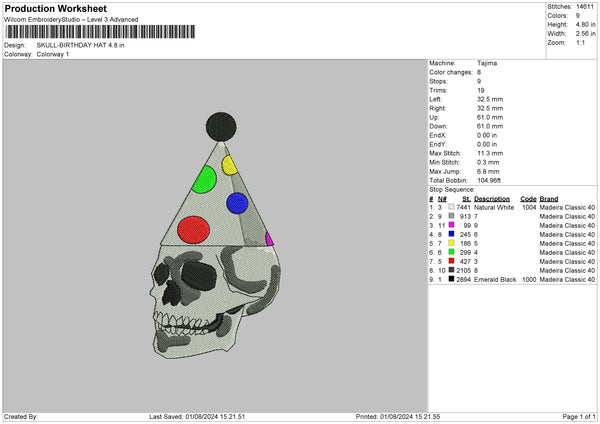Select the Emerald Black description text

(x=496, y=280)
